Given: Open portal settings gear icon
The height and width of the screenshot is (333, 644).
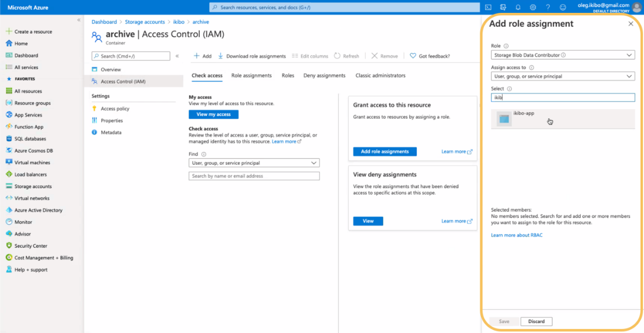Looking at the screenshot, I should (x=533, y=7).
